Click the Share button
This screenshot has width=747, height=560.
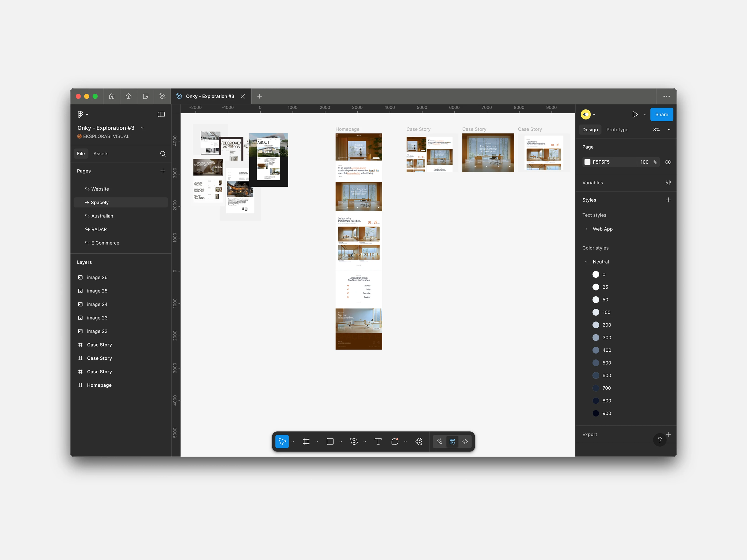[661, 114]
